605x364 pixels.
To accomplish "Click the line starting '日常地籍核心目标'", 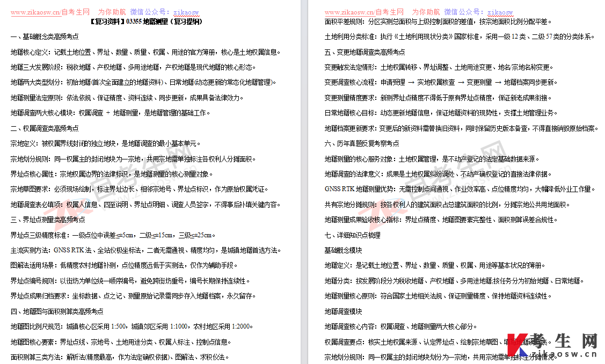I will pyautogui.click(x=441, y=113).
